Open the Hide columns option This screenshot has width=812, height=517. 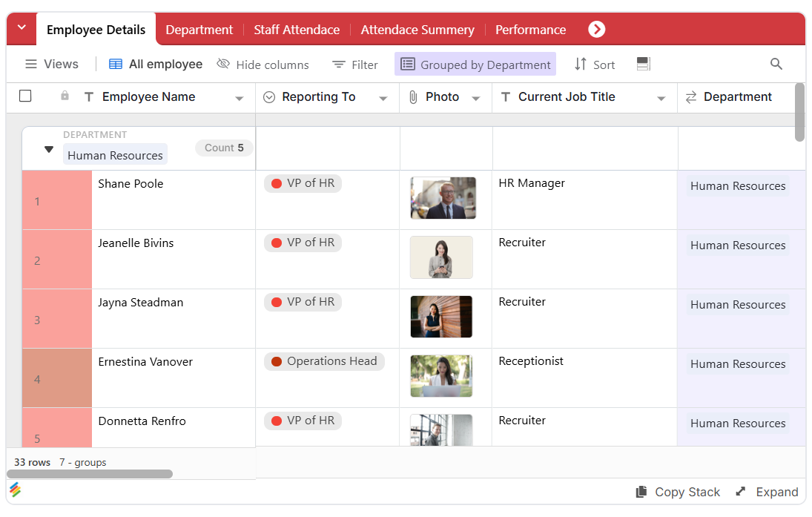click(263, 65)
